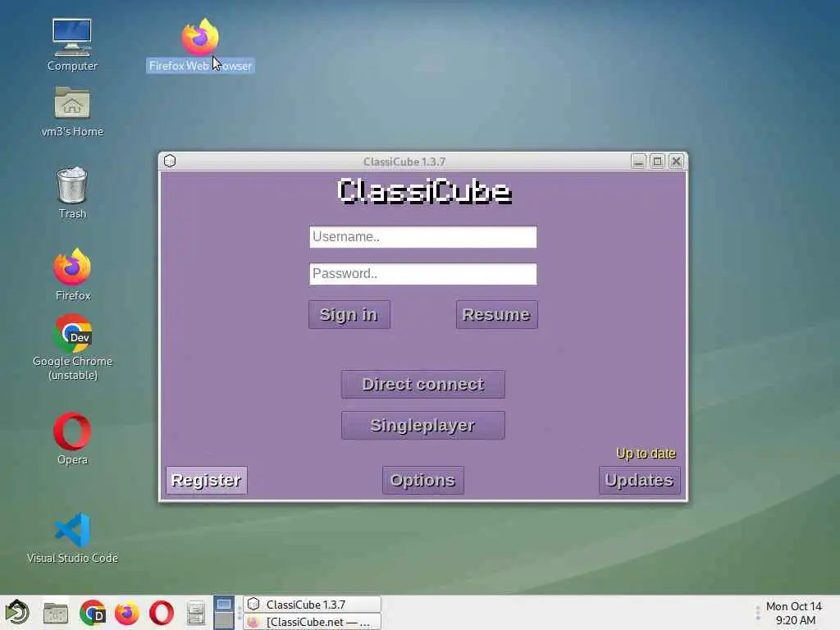Select the Visual Studio Code desktop icon
The image size is (840, 630).
click(x=72, y=538)
